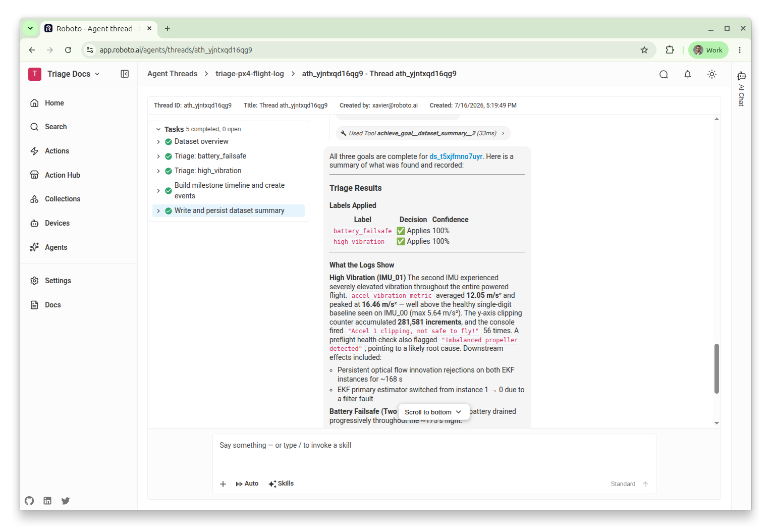Click the Scroll to bottom button
The width and height of the screenshot is (773, 532).
point(433,412)
